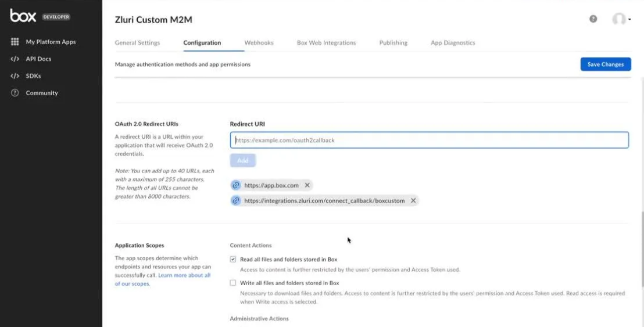Select the Configuration tab
Screen dimensions: 644x327
tap(202, 42)
